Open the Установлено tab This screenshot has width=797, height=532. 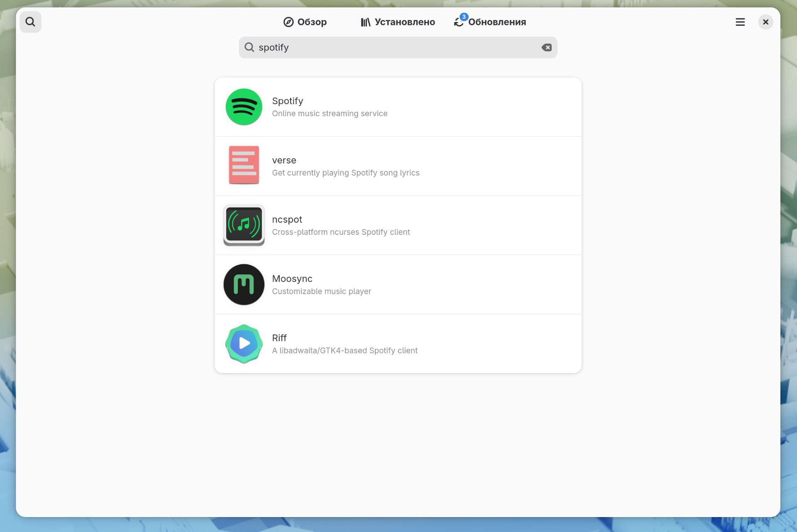coord(398,22)
